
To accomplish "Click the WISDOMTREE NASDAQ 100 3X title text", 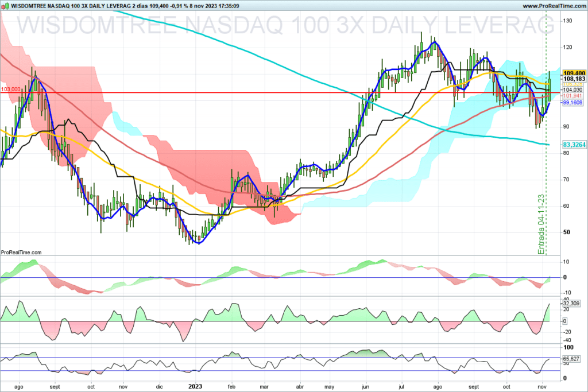I will (71, 6).
